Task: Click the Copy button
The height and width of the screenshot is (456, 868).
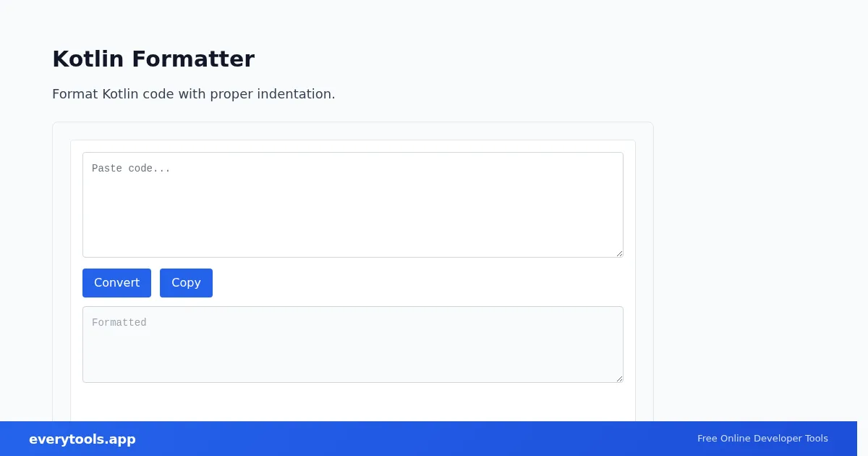Action: coord(186,283)
